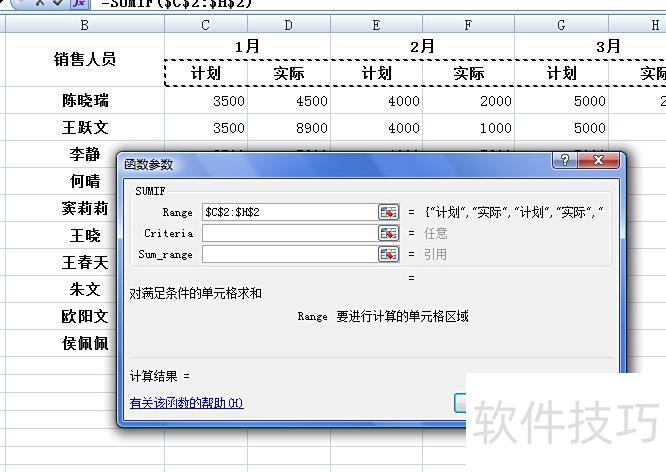The height and width of the screenshot is (472, 666).
Task: Click the Criteria collapse-dialog icon
Action: (x=388, y=233)
